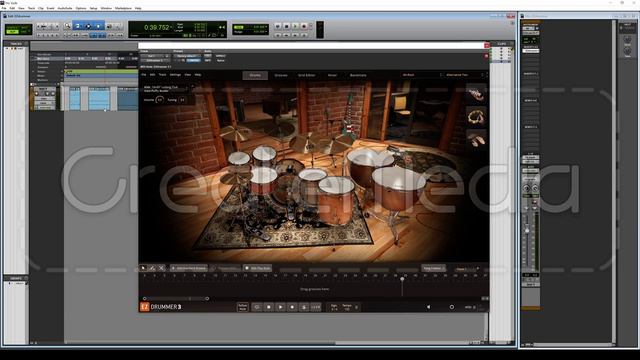Open the Alternative preset dropdown in EZdrummer
This screenshot has height=360, width=640.
pos(465,75)
